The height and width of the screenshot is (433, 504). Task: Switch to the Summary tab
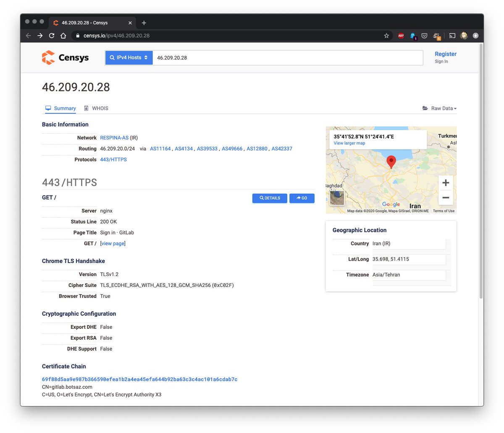click(60, 108)
